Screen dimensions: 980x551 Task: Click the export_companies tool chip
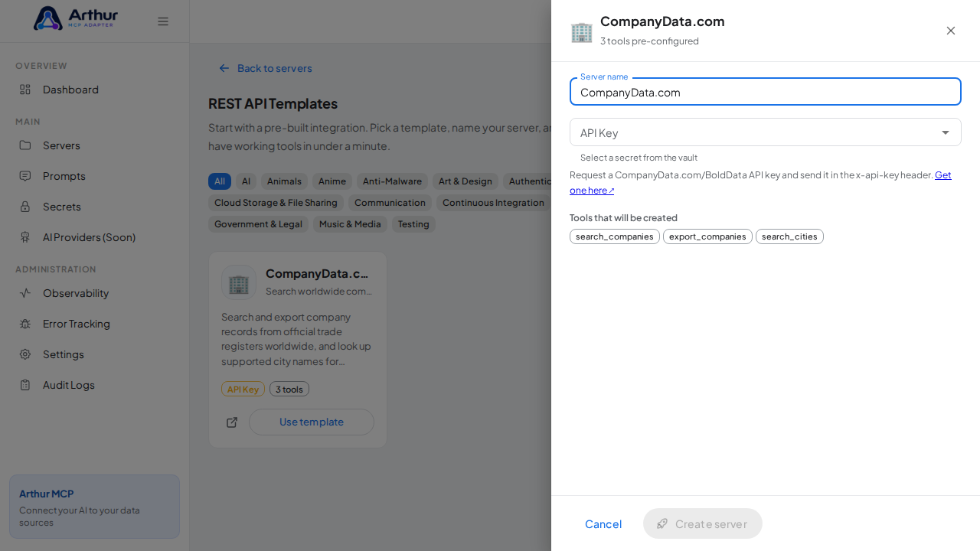point(707,236)
